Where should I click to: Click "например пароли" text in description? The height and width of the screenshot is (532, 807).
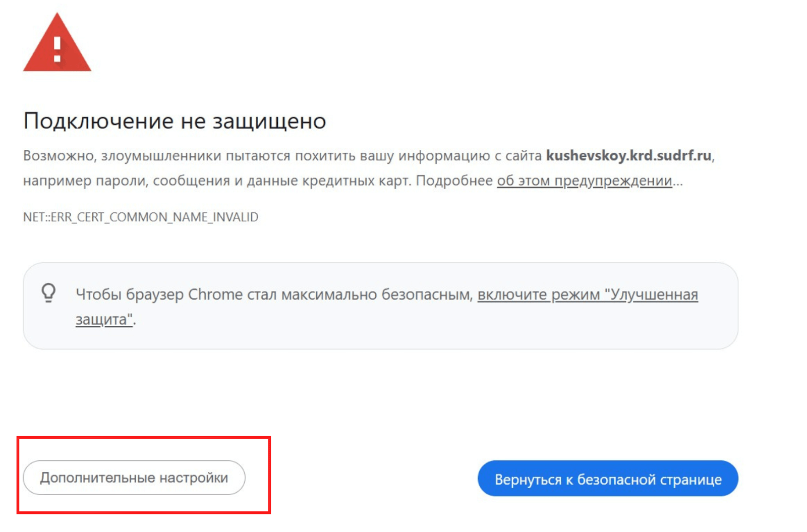pos(85,181)
